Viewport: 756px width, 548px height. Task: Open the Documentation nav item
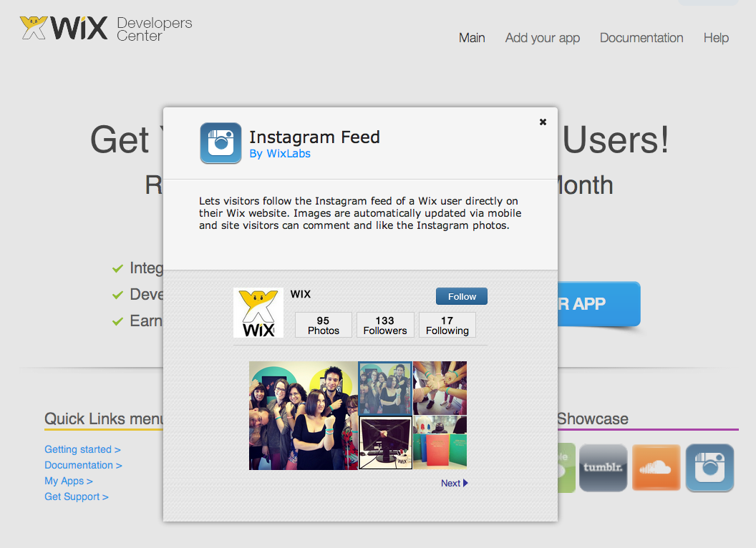point(641,38)
